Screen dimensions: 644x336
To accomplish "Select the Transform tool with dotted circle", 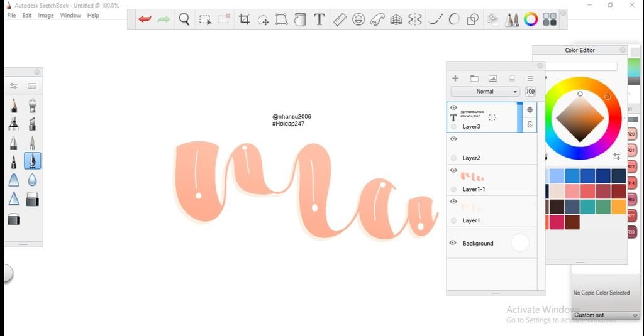I will (x=263, y=19).
